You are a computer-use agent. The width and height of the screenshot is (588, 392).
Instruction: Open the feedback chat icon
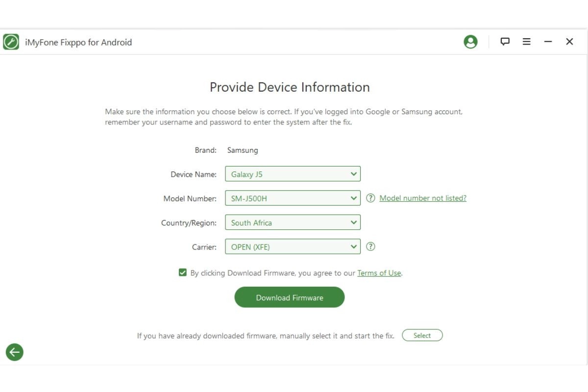coord(504,42)
